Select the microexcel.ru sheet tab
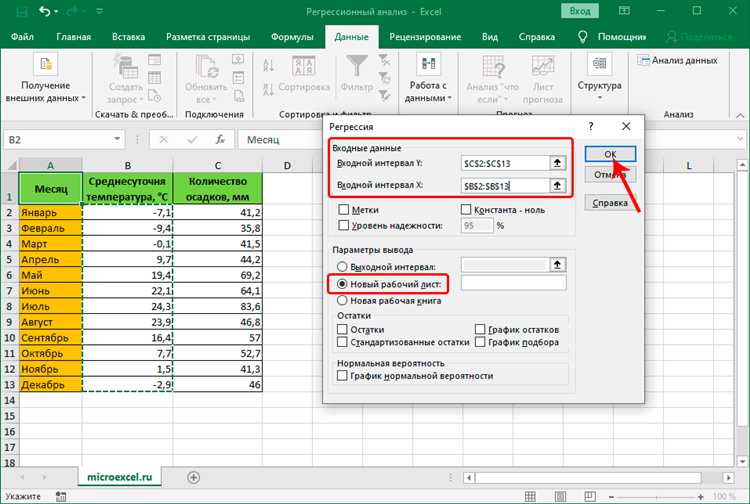The height and width of the screenshot is (504, 750). (x=119, y=477)
